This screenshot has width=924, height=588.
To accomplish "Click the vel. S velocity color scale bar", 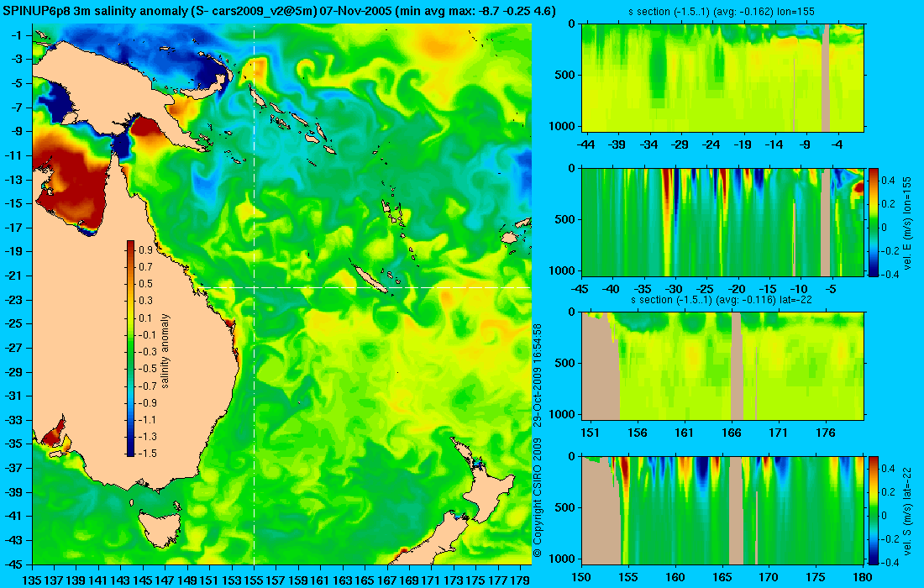I will point(873,510).
